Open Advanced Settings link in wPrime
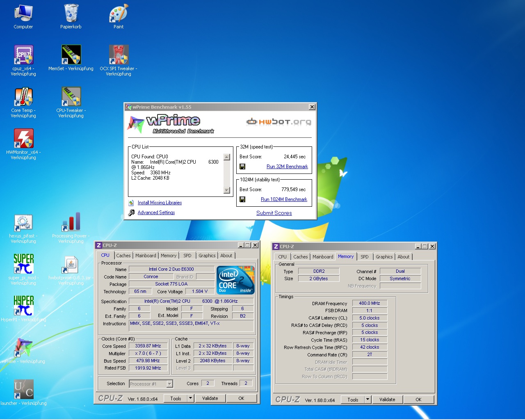This screenshot has width=525, height=420. coord(156,212)
